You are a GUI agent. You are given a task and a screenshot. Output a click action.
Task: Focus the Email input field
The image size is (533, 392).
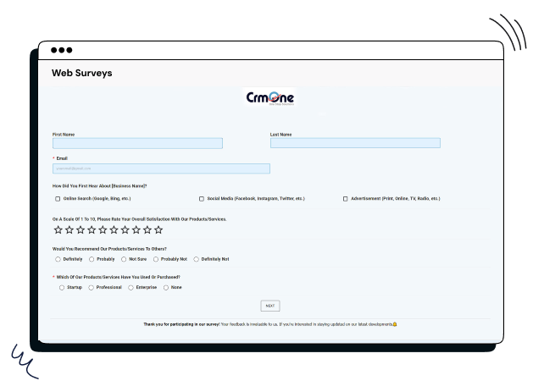point(162,168)
